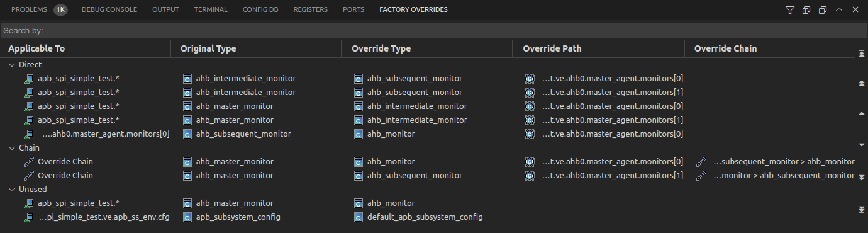Click apb_subsystem_config original type
Image resolution: width=868 pixels, height=233 pixels.
(x=238, y=217)
